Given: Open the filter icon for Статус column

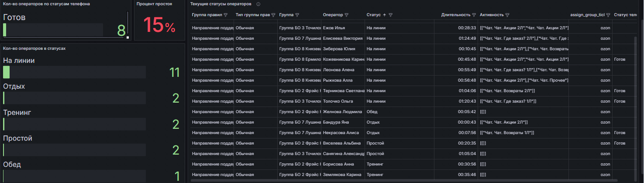Looking at the screenshot, I should coord(391,15).
